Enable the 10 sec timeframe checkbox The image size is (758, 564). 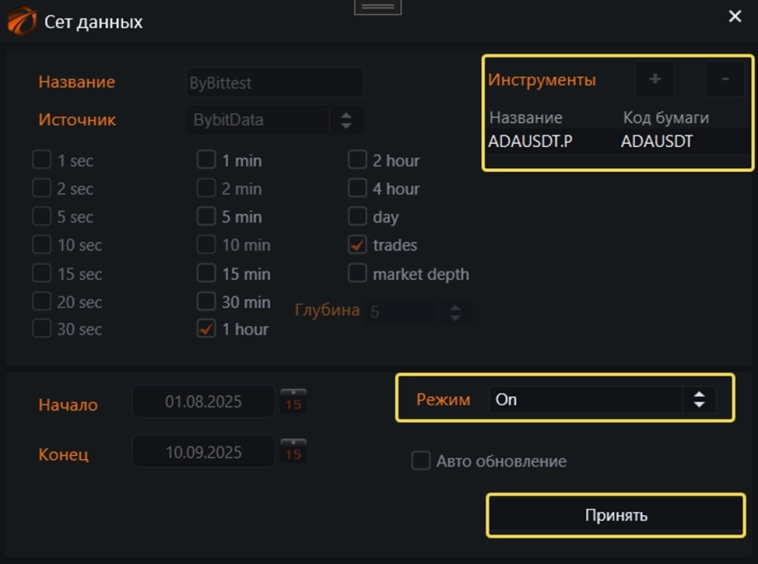point(42,245)
